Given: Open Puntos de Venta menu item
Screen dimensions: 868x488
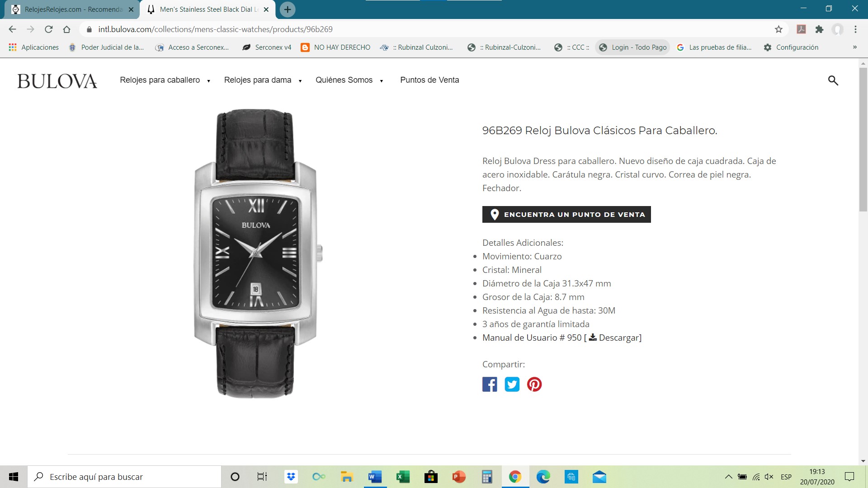Looking at the screenshot, I should tap(429, 80).
